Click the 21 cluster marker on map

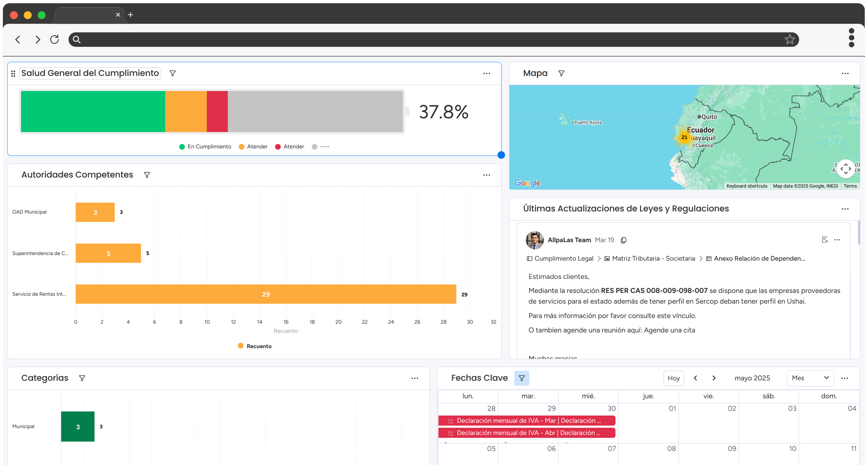tap(684, 137)
